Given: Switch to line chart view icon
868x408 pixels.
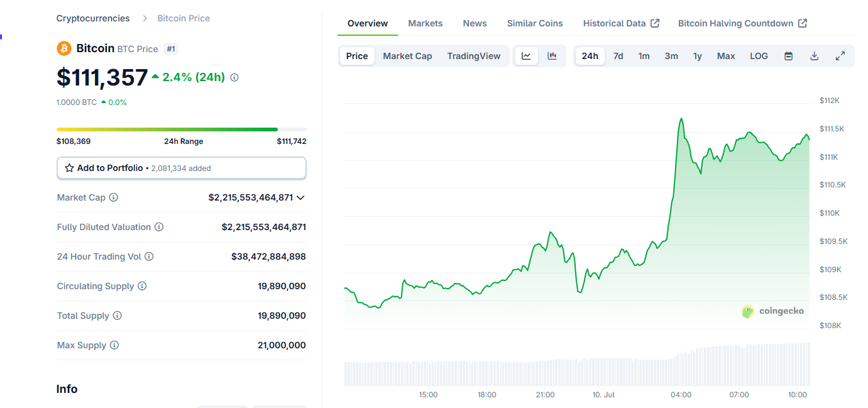Looking at the screenshot, I should click(x=526, y=56).
